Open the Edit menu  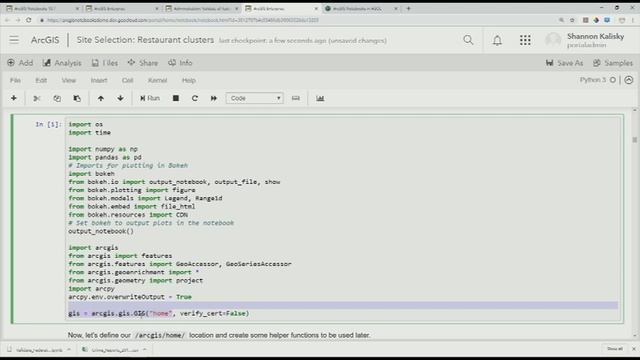(41, 80)
